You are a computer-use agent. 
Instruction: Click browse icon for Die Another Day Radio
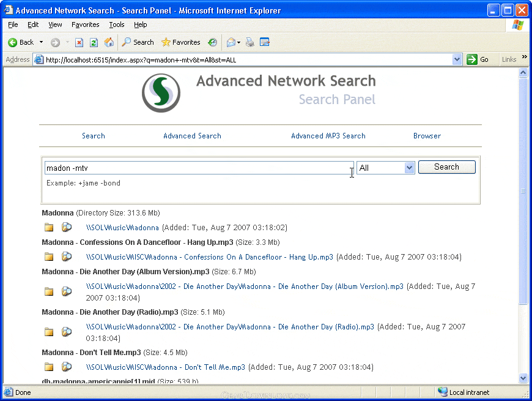[x=67, y=332]
